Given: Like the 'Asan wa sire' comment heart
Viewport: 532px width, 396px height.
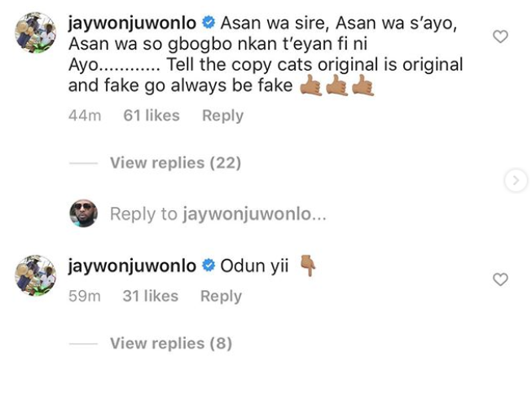Looking at the screenshot, I should click(x=500, y=37).
